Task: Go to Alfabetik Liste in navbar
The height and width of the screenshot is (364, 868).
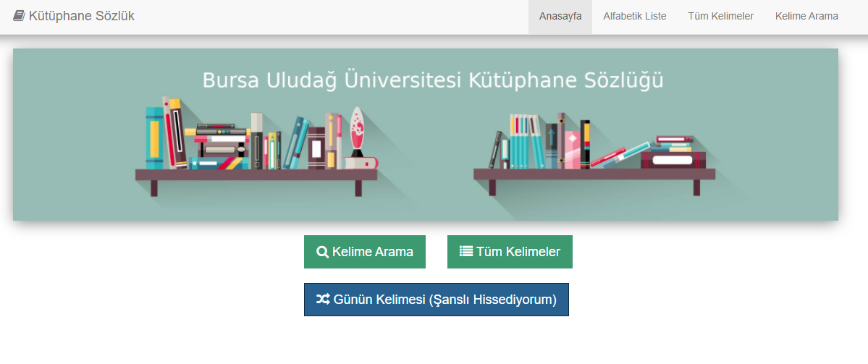Action: (635, 17)
